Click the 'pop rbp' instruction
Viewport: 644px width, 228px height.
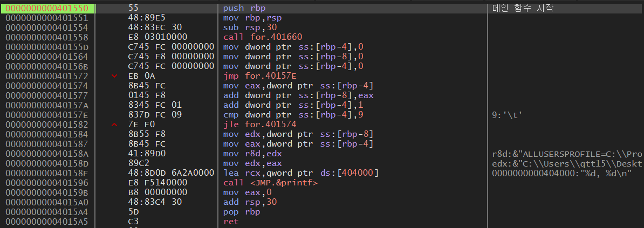(242, 212)
